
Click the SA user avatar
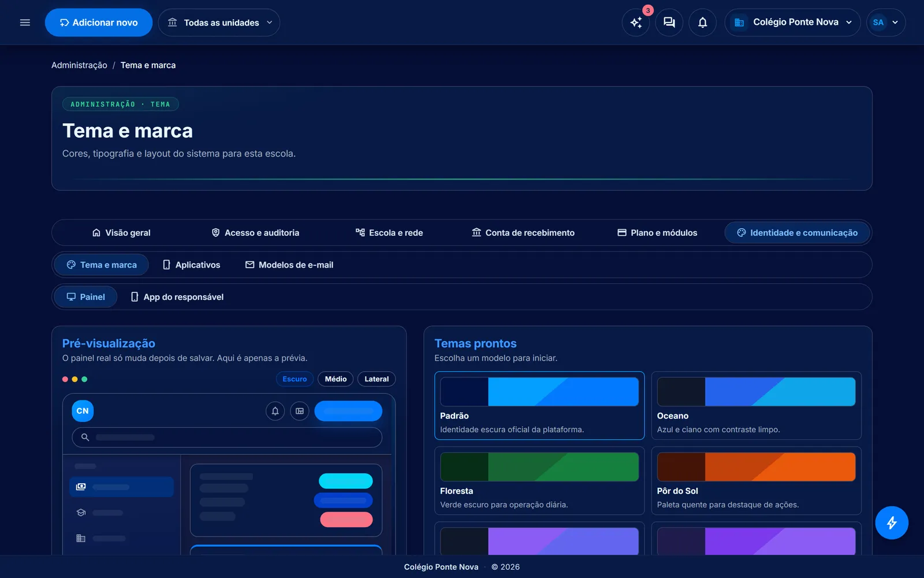878,23
